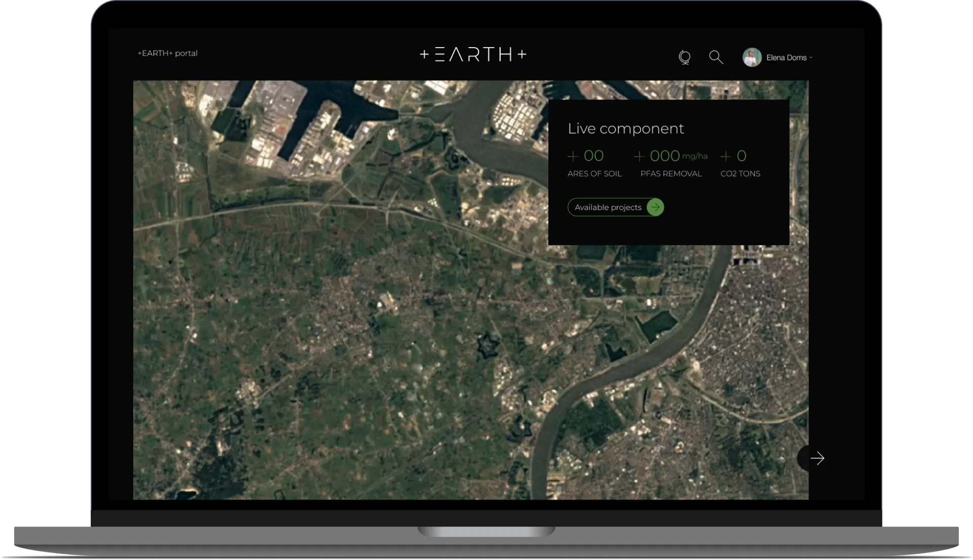This screenshot has height=560, width=973.
Task: Click the +EARTH+ center logo
Action: (473, 54)
